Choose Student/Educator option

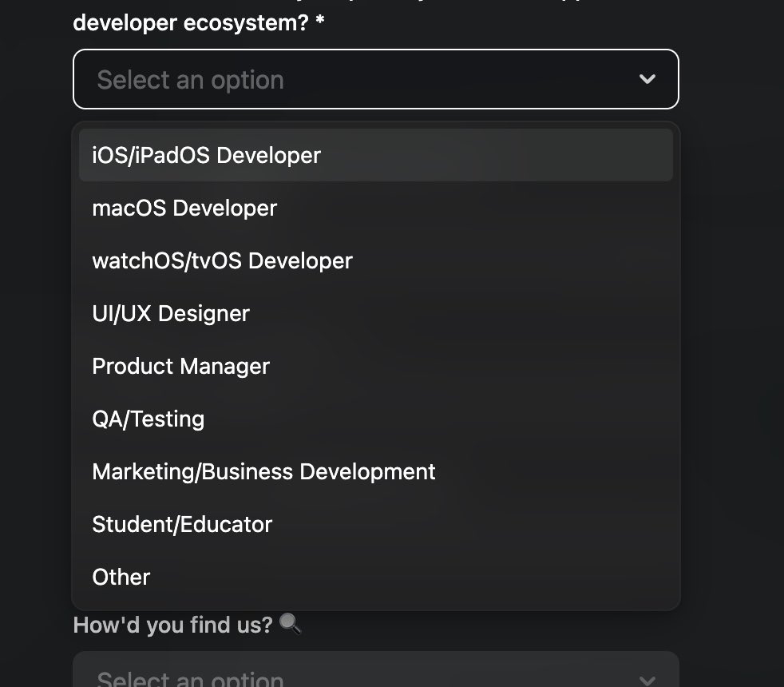[375, 524]
